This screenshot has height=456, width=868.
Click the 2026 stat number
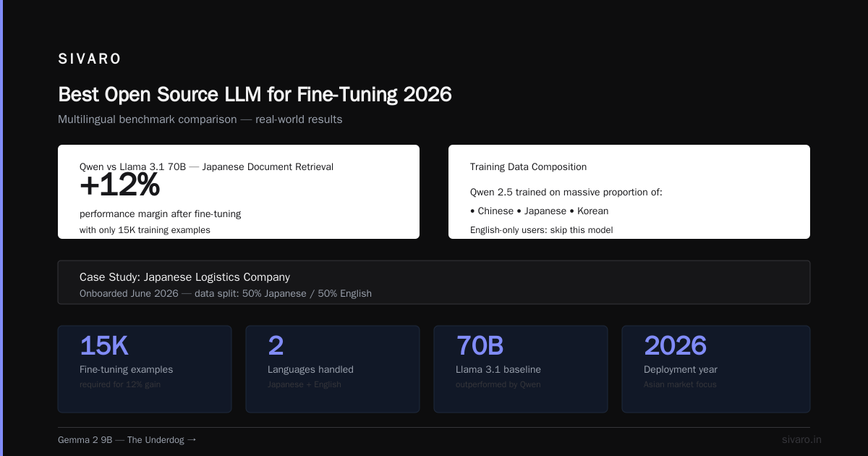675,346
